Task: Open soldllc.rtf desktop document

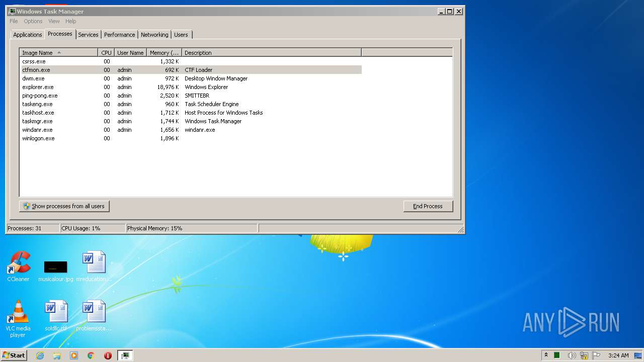Action: tap(56, 316)
